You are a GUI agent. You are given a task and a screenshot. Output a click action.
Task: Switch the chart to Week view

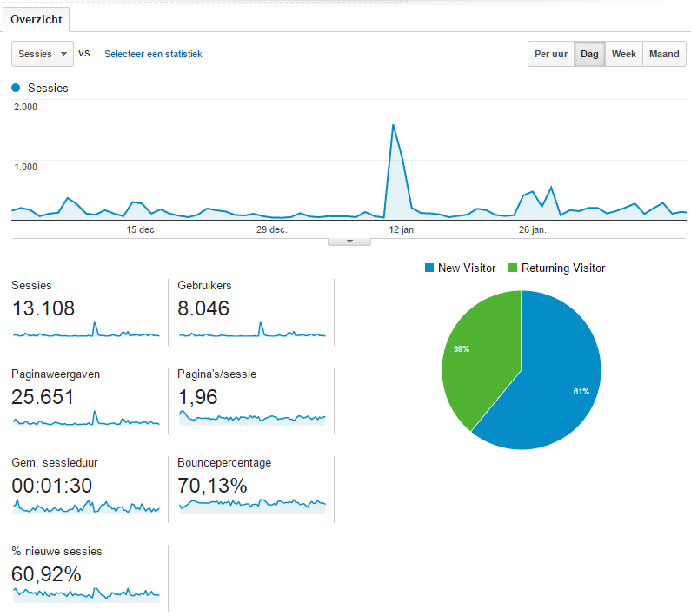pos(623,54)
